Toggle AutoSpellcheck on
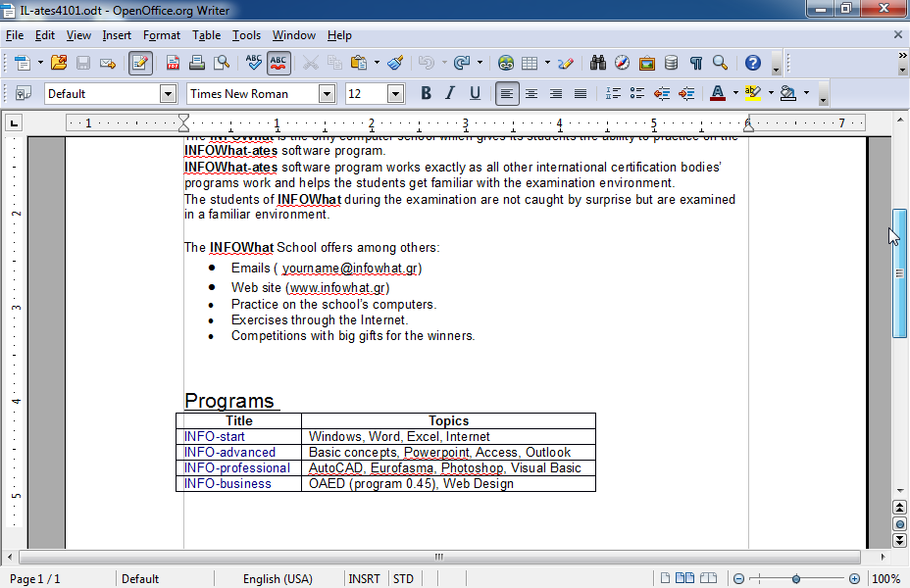Image resolution: width=910 pixels, height=588 pixels. (x=278, y=62)
